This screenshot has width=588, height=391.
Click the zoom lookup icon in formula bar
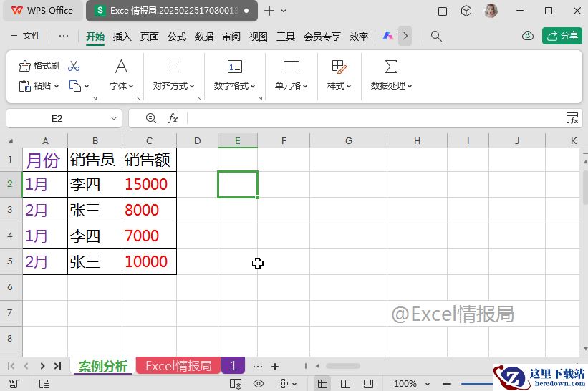point(150,118)
